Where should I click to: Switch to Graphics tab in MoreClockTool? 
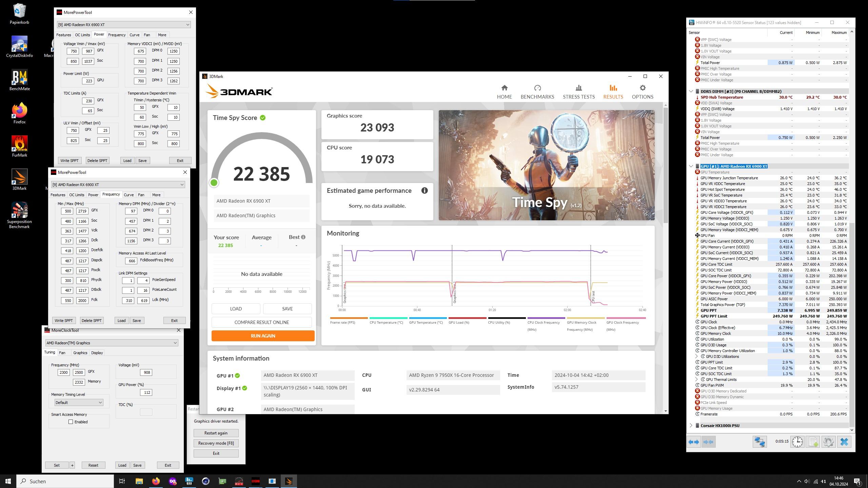click(x=80, y=353)
